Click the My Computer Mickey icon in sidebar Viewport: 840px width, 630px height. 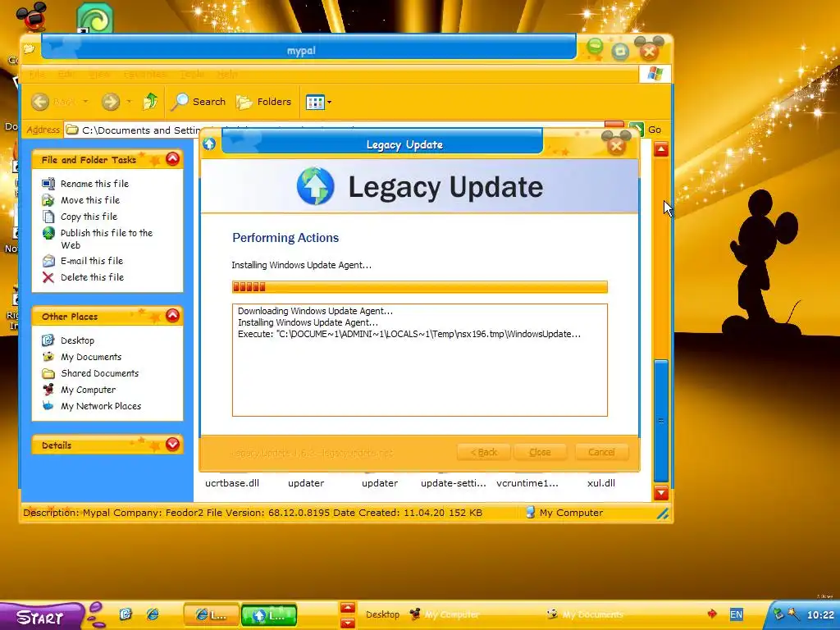coord(48,390)
